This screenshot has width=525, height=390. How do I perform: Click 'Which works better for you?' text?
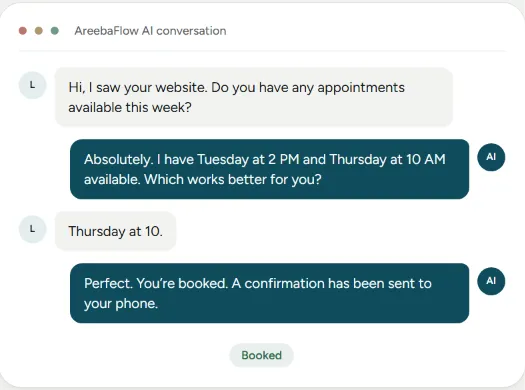coord(233,179)
